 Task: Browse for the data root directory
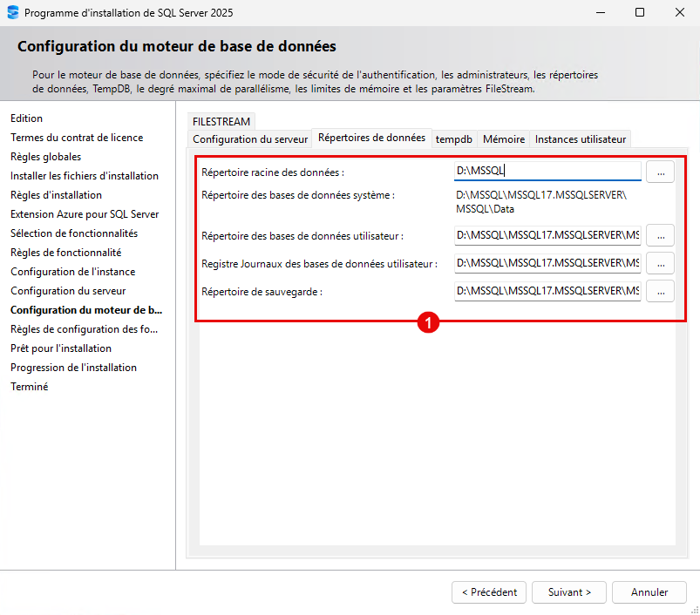(x=660, y=172)
